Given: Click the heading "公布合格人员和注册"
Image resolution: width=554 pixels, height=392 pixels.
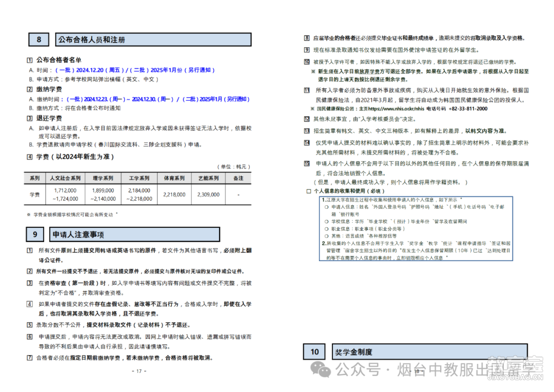Looking at the screenshot, I should click(x=153, y=40).
